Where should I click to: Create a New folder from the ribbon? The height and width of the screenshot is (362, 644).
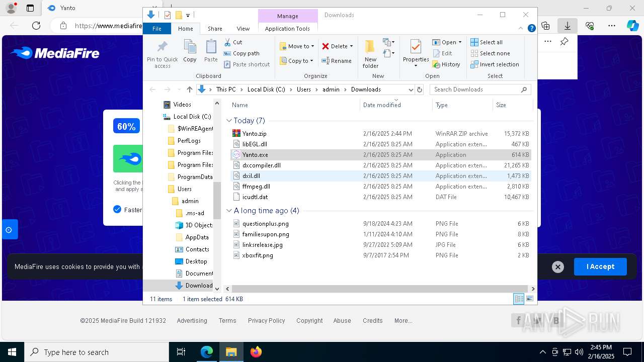pos(370,54)
